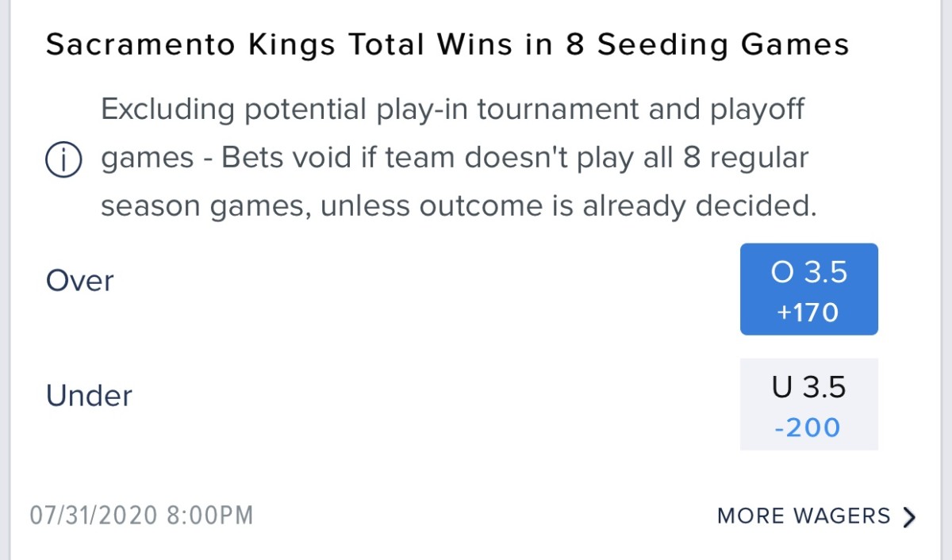Click the 07/31/2020 event date
This screenshot has width=952, height=560.
click(94, 516)
